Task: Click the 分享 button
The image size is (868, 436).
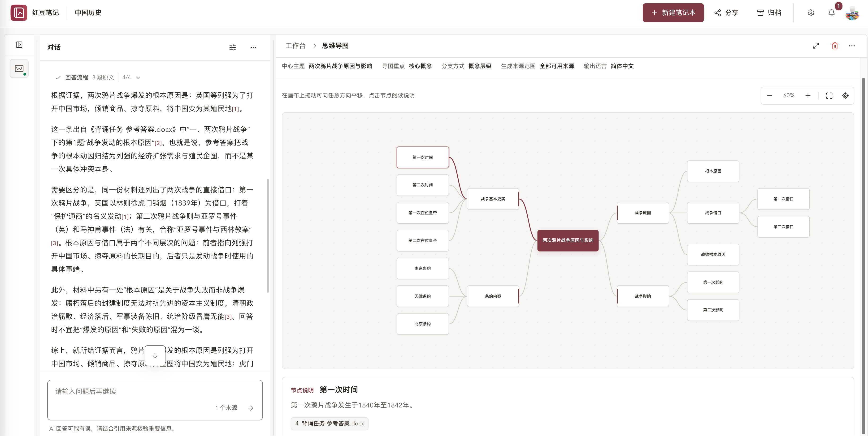Action: (726, 13)
